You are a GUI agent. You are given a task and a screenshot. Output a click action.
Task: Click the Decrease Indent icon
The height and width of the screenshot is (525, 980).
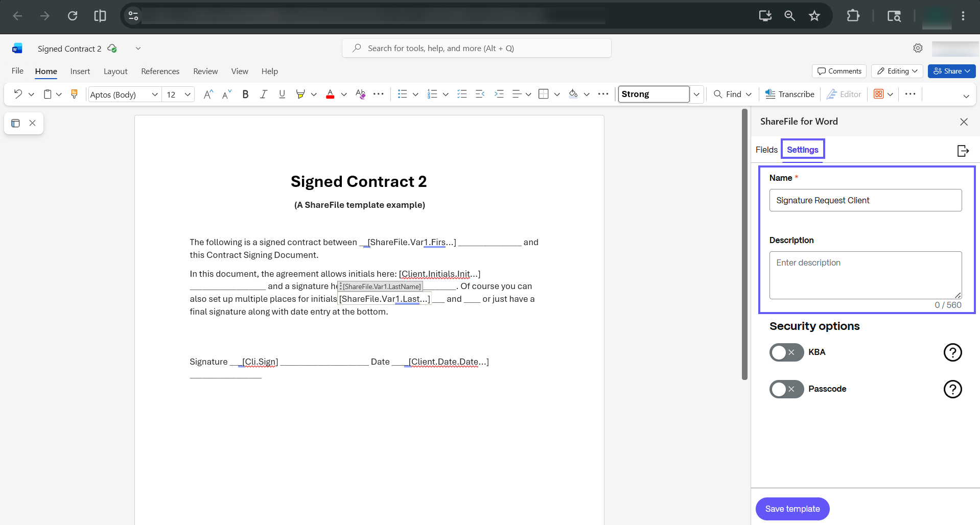point(480,94)
